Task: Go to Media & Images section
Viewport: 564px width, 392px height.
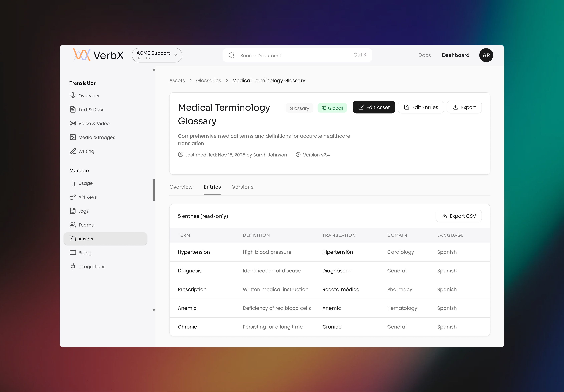Action: click(96, 137)
